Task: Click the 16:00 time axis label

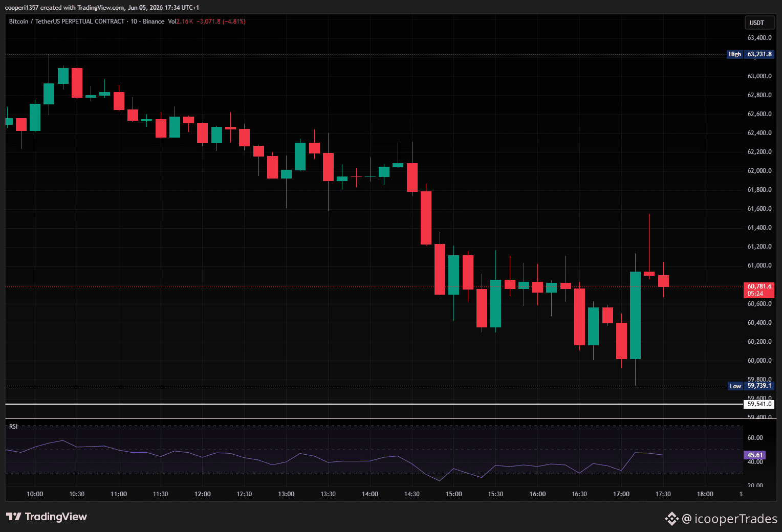Action: click(x=537, y=494)
